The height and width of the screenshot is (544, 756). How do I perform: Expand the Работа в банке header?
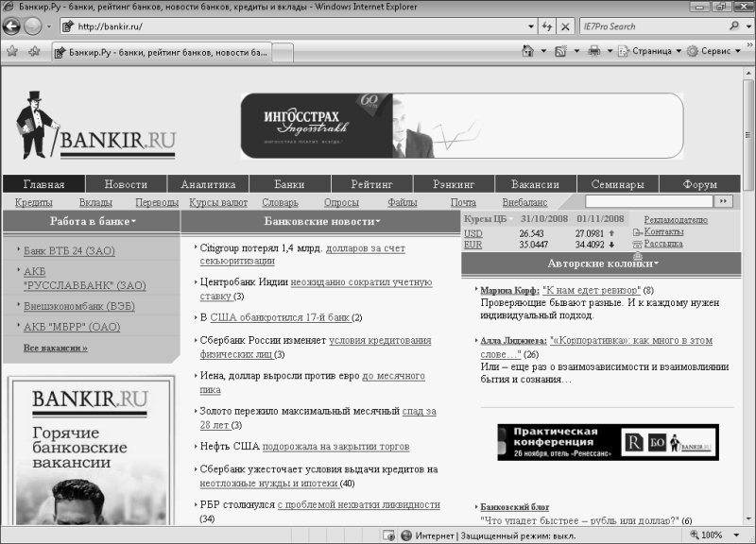(x=93, y=221)
